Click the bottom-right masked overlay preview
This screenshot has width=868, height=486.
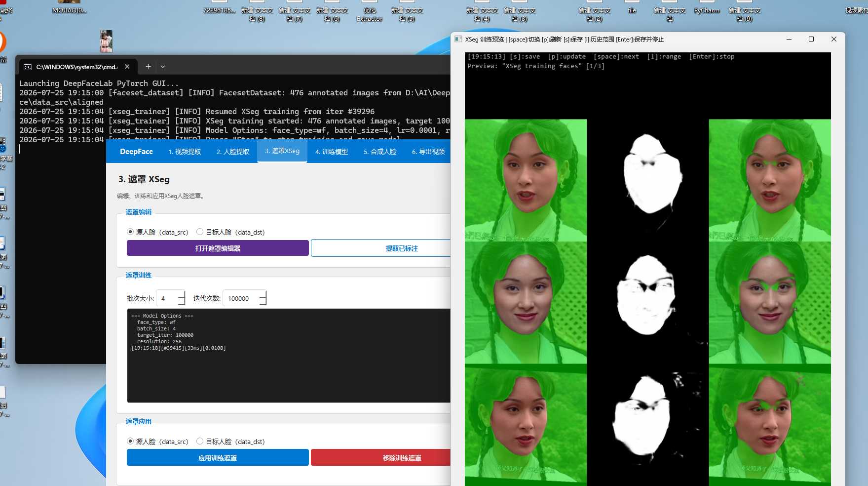click(x=770, y=425)
